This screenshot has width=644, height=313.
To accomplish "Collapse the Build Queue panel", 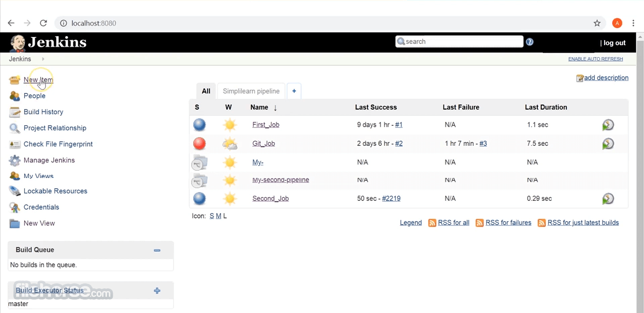I will coord(157,250).
